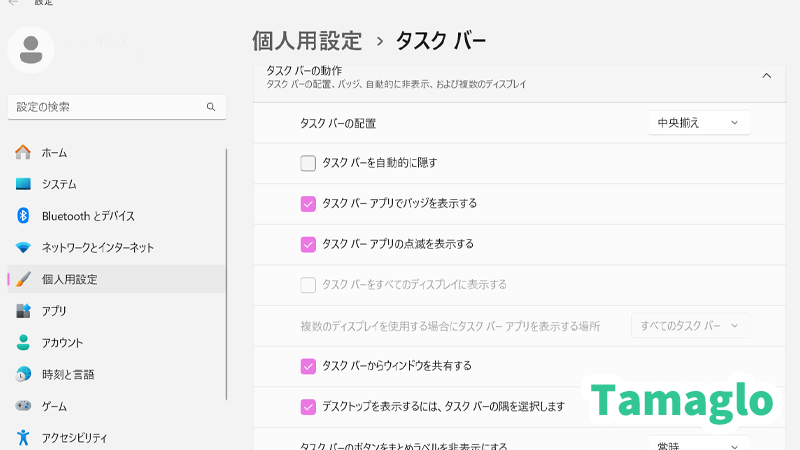Image resolution: width=800 pixels, height=450 pixels.
Task: Click the タスク バーの動作 header text
Action: 304,70
